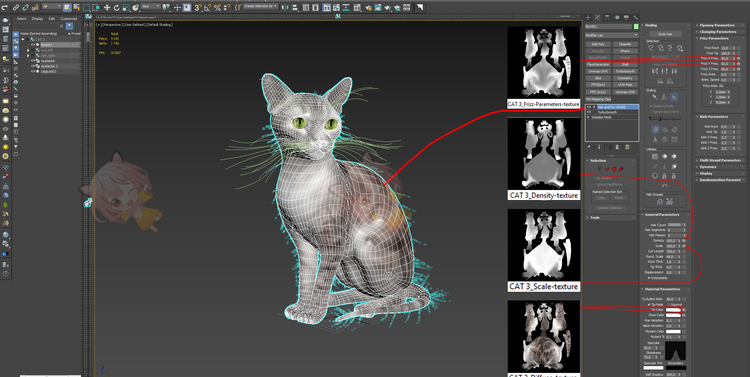Image resolution: width=750 pixels, height=377 pixels.
Task: Select Polygon sub-object icon in Selection rollout
Action: pos(614,169)
